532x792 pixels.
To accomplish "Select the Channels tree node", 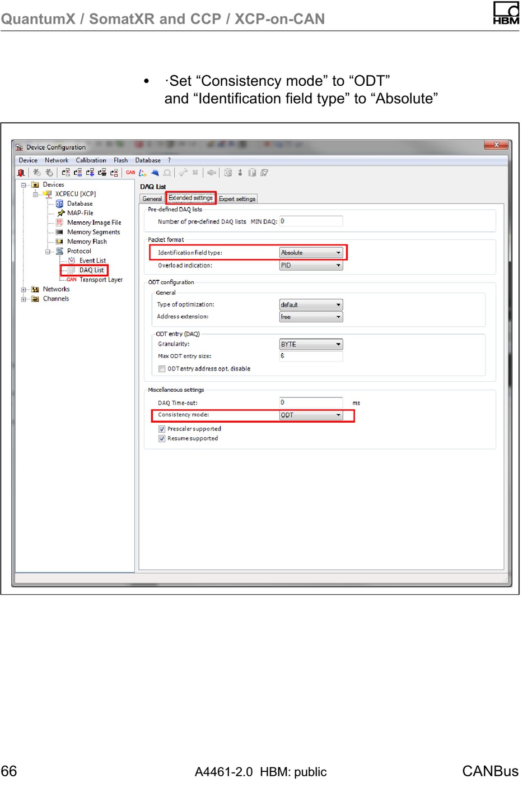I will point(56,299).
